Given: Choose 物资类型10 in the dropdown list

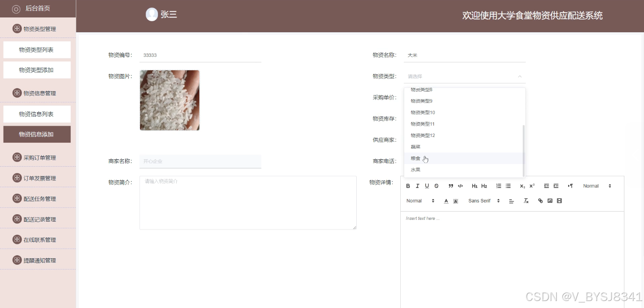Looking at the screenshot, I should (x=463, y=113).
